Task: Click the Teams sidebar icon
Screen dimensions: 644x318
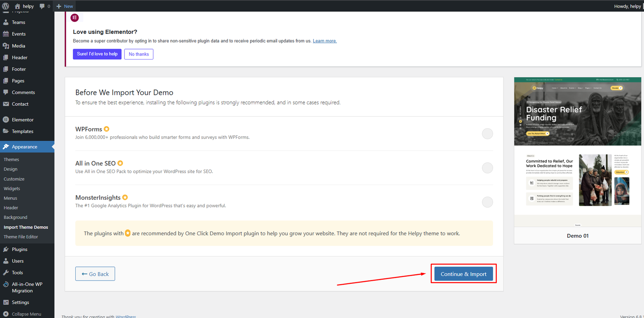Action: 6,22
